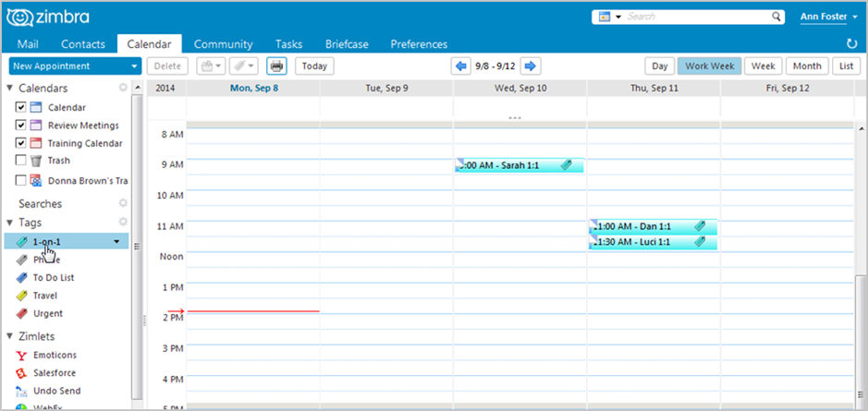Open the Luci 1:1 appointment
Screen dimensions: 868x411
(654, 242)
